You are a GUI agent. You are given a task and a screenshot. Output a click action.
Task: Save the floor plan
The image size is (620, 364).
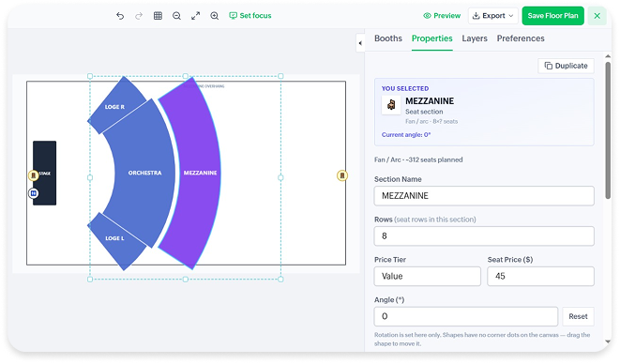point(552,16)
